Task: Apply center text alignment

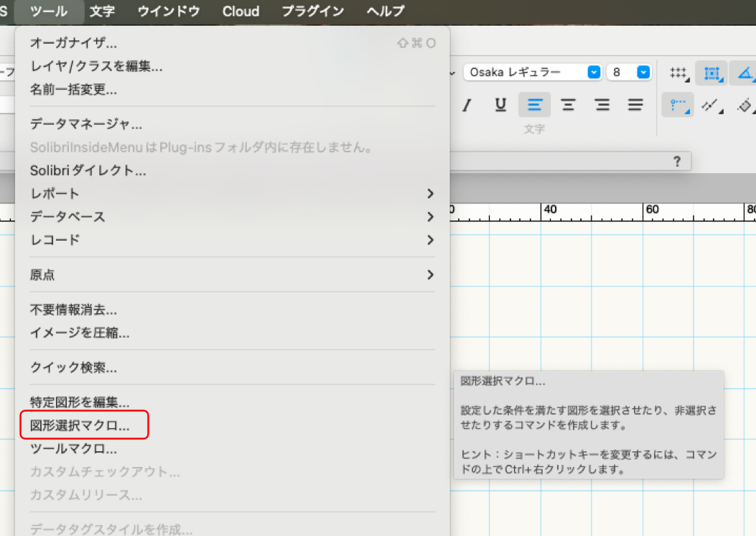Action: pos(568,105)
